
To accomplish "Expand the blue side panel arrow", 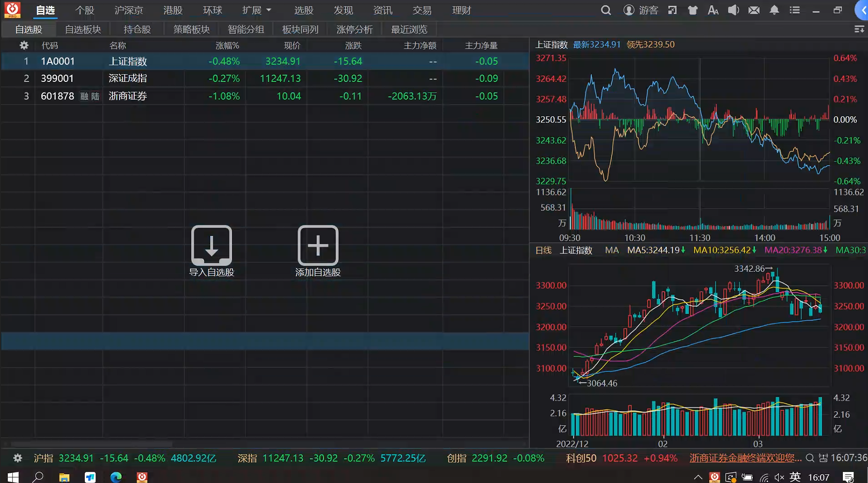I will tap(862, 10).
